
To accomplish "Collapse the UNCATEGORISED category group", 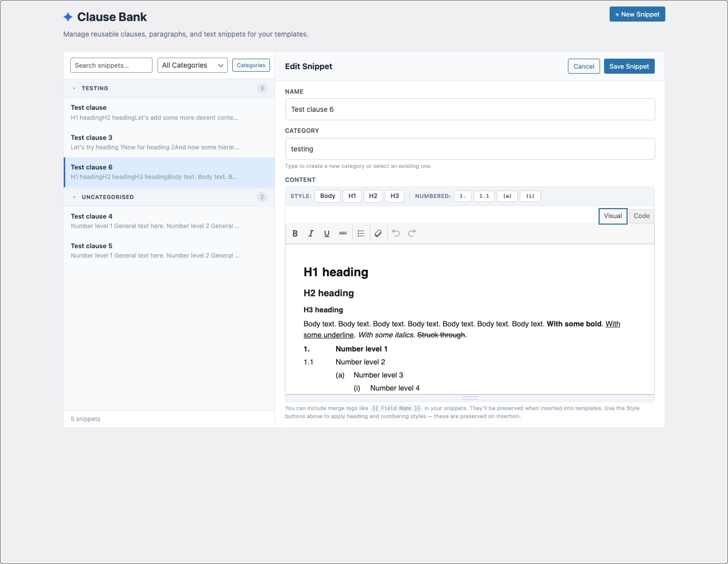I will (x=74, y=197).
